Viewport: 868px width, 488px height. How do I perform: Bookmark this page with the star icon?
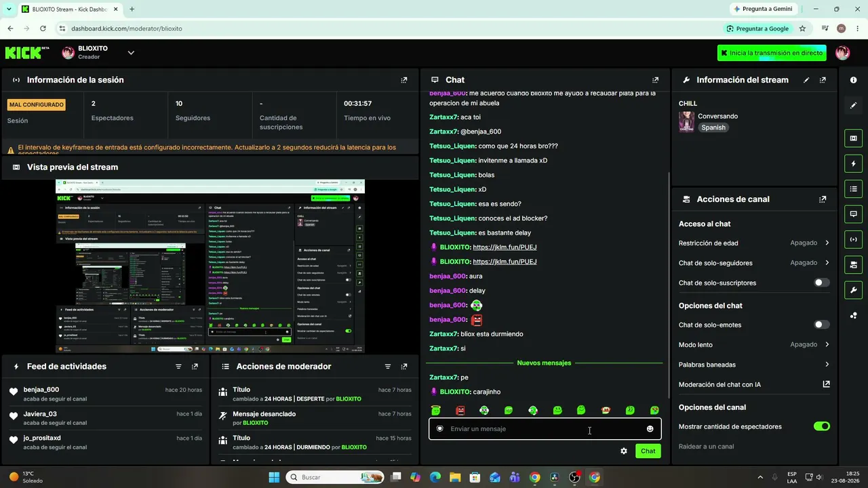[x=802, y=28]
